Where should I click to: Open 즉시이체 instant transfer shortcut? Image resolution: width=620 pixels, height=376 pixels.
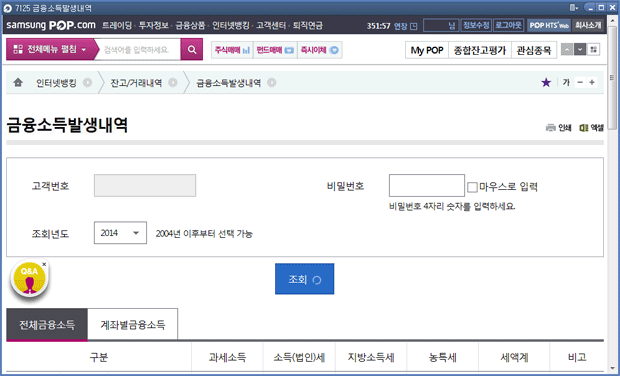(319, 50)
